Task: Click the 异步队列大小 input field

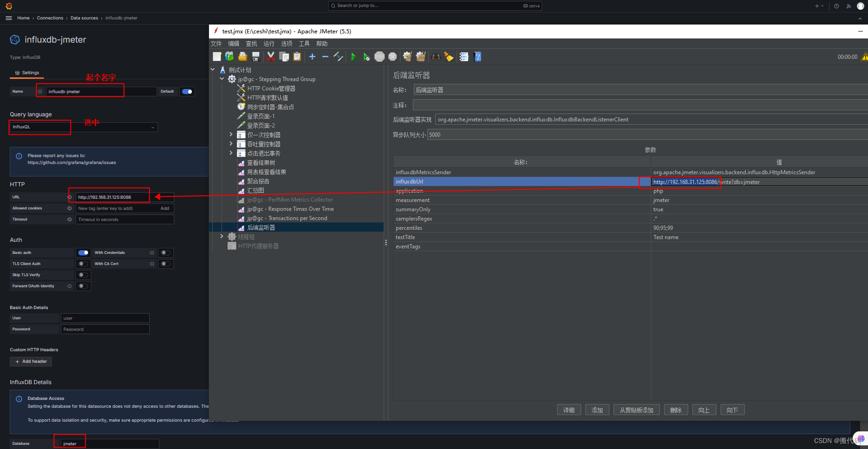Action: point(647,135)
